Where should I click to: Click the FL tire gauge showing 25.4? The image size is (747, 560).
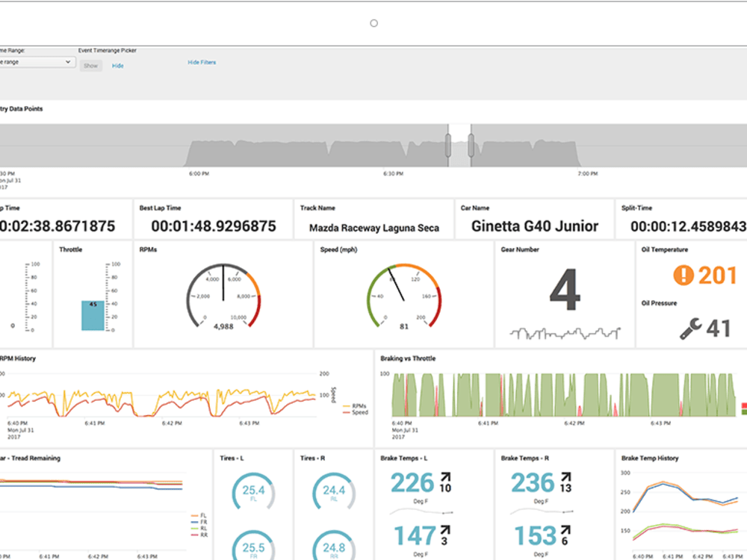(255, 491)
